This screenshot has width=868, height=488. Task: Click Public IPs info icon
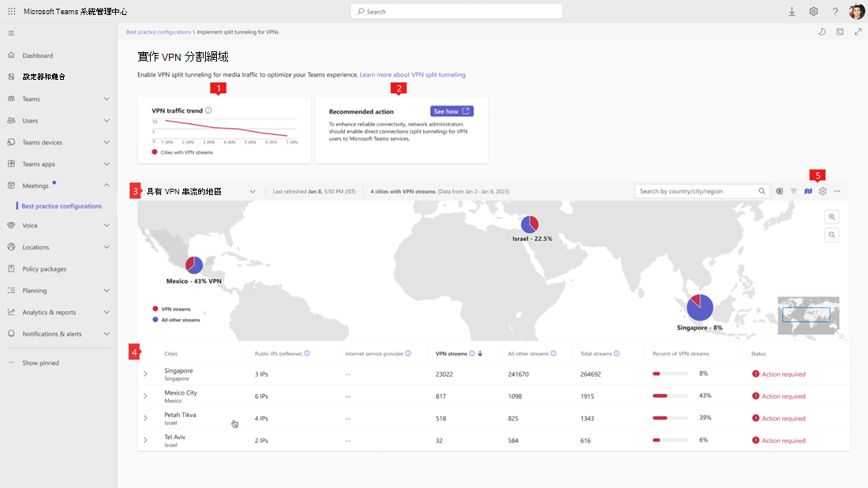pos(307,354)
